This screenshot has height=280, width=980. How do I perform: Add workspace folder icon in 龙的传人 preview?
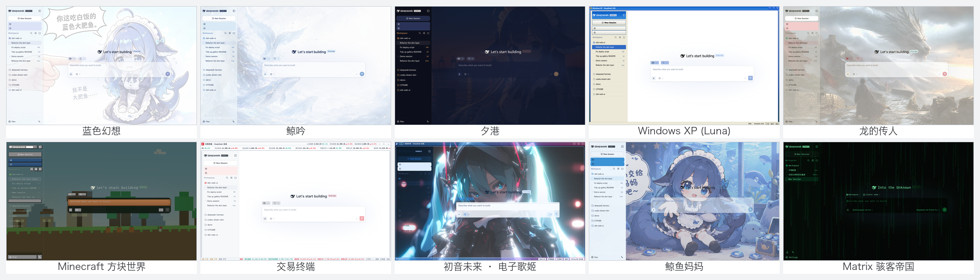(816, 33)
